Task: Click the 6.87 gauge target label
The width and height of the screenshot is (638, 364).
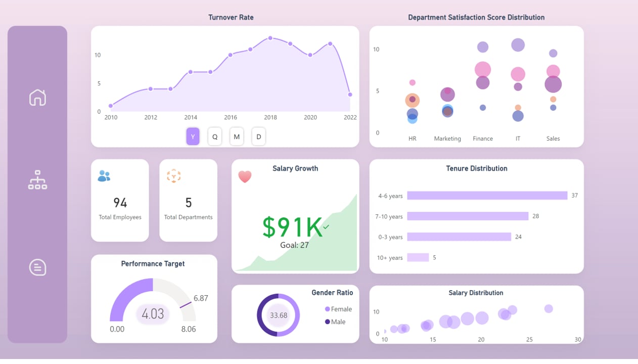Action: click(201, 298)
